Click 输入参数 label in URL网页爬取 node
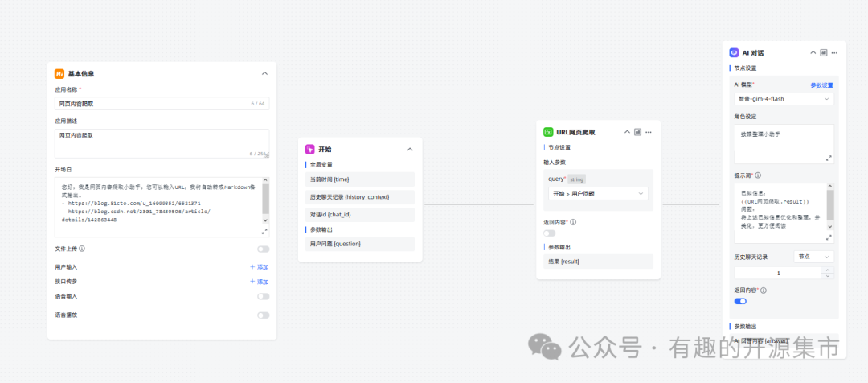 tap(555, 163)
